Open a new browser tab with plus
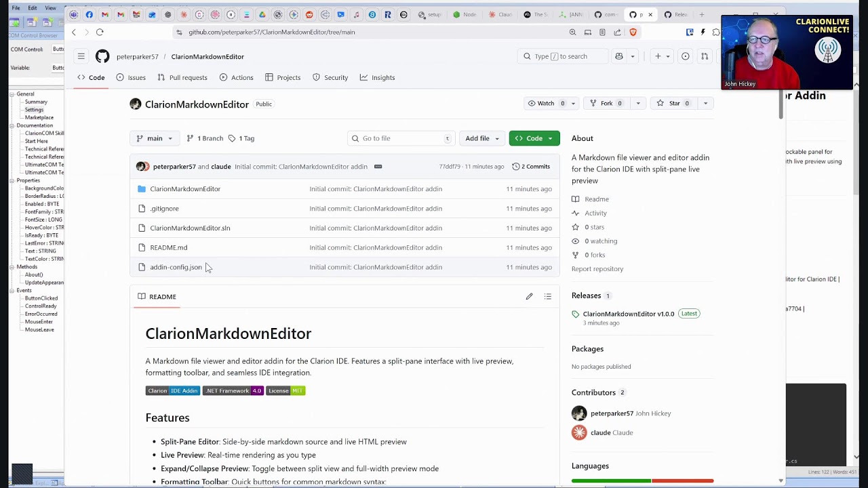 (x=702, y=14)
